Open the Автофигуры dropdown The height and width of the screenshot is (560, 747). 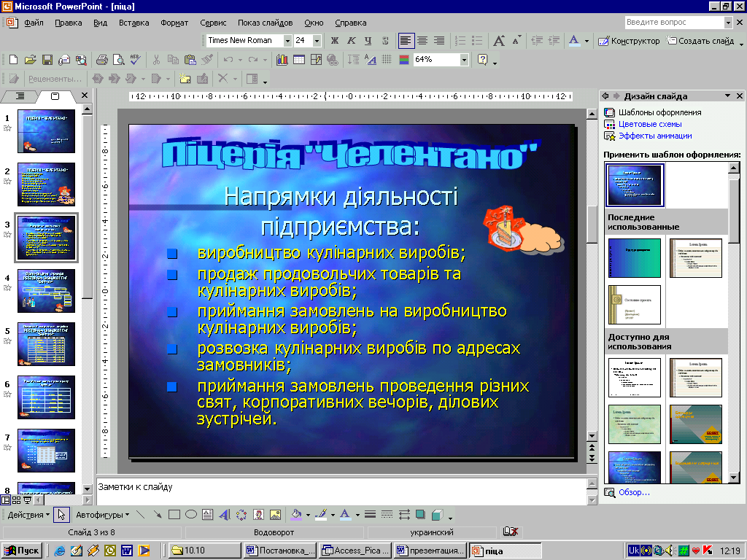102,515
